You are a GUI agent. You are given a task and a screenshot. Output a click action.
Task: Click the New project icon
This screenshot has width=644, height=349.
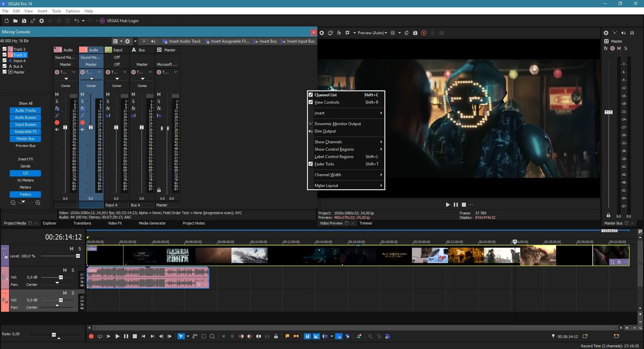pyautogui.click(x=7, y=21)
